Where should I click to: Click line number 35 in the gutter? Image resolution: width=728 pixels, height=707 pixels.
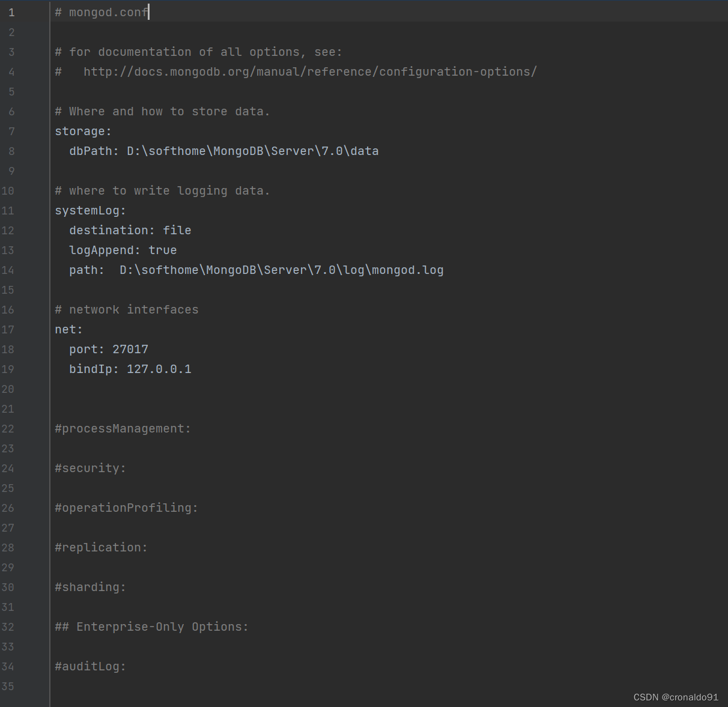(x=8, y=687)
